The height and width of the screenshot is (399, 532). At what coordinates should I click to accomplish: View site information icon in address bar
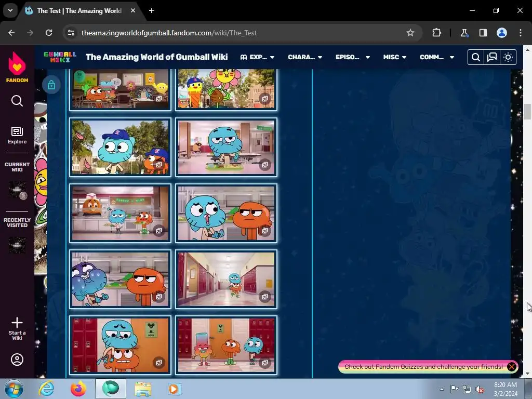71,33
